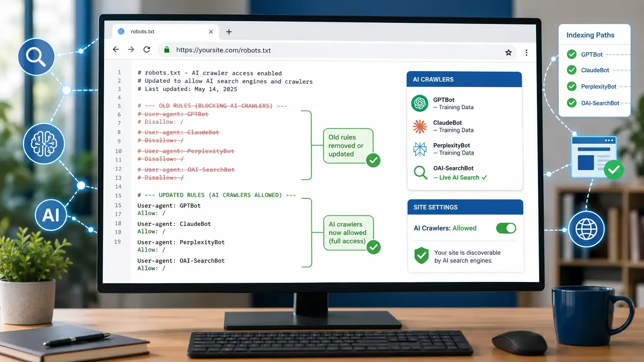The width and height of the screenshot is (644, 362).
Task: Click the Live AI Search label
Action: pyautogui.click(x=459, y=177)
